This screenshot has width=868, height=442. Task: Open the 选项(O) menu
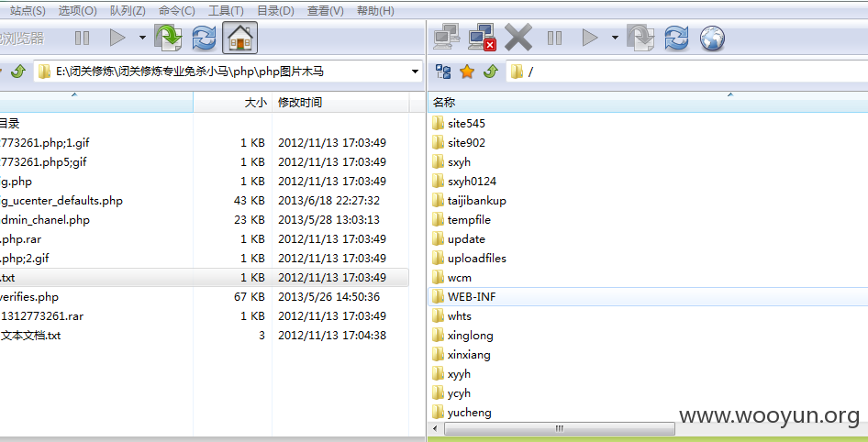click(77, 10)
